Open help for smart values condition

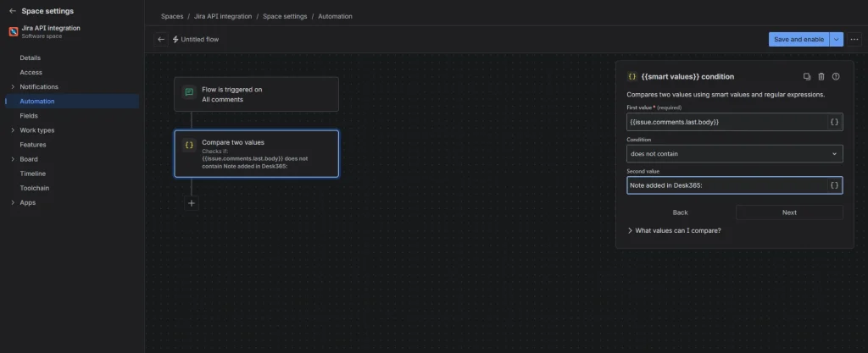(x=836, y=77)
